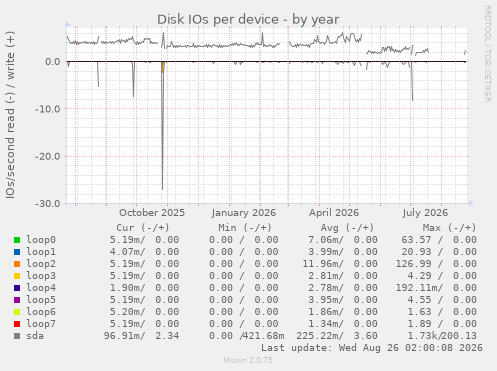Click the loop5 device label
Screen dimensions: 497x371
pyautogui.click(x=41, y=300)
